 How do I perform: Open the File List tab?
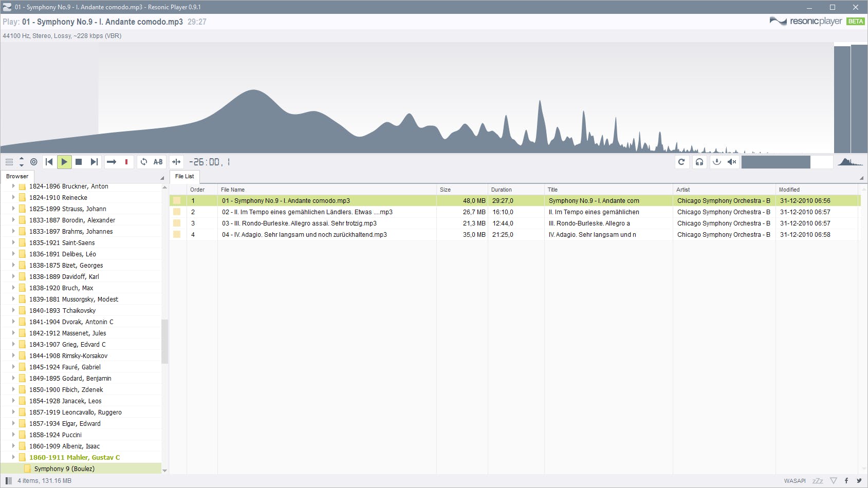(184, 176)
